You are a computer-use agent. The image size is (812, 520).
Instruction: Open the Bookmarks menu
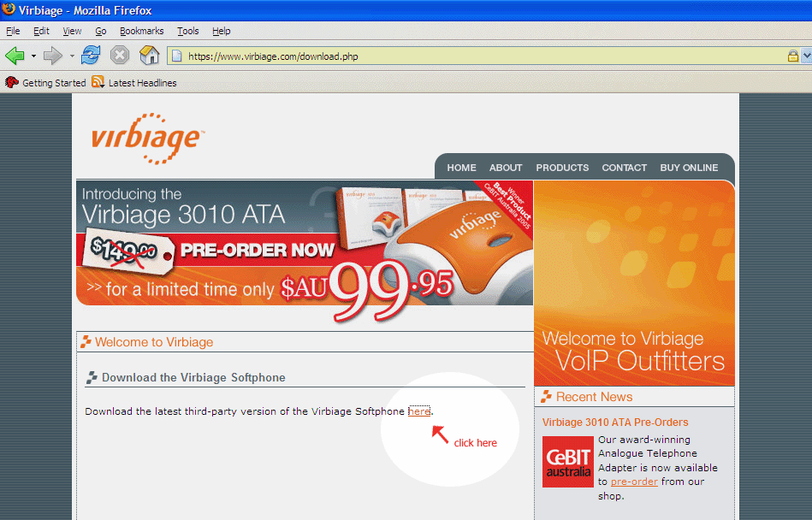click(x=142, y=31)
